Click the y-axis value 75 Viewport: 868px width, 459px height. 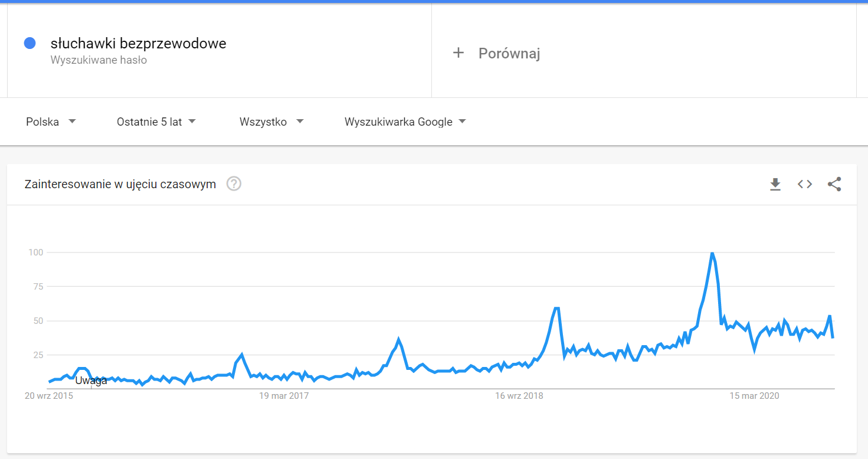pyautogui.click(x=39, y=286)
